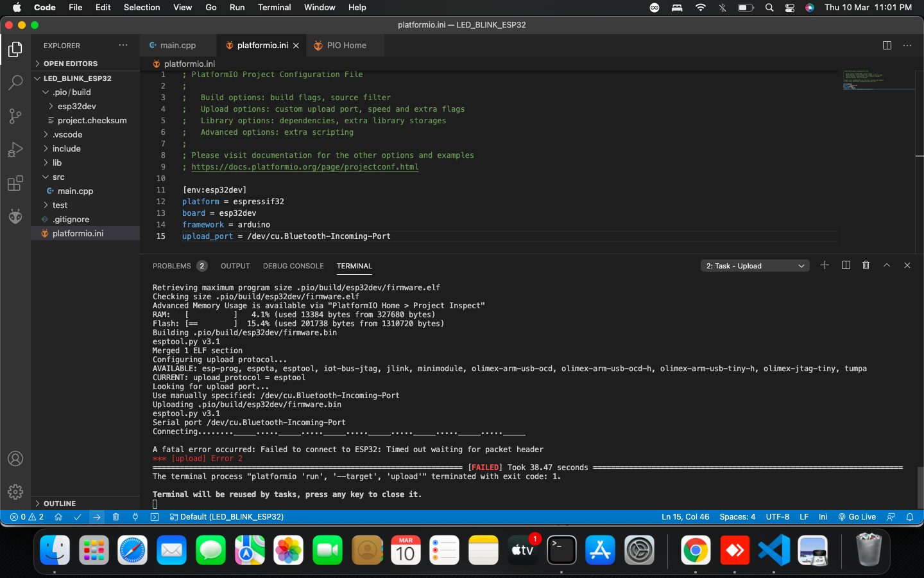Select project.checksum in the file tree
Image resolution: width=924 pixels, height=578 pixels.
pos(85,121)
